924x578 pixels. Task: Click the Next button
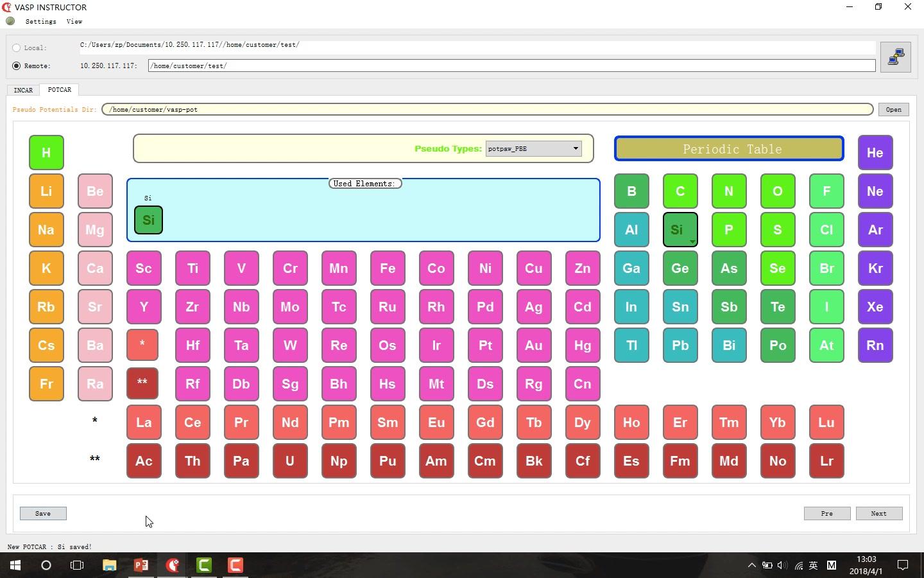click(x=878, y=513)
